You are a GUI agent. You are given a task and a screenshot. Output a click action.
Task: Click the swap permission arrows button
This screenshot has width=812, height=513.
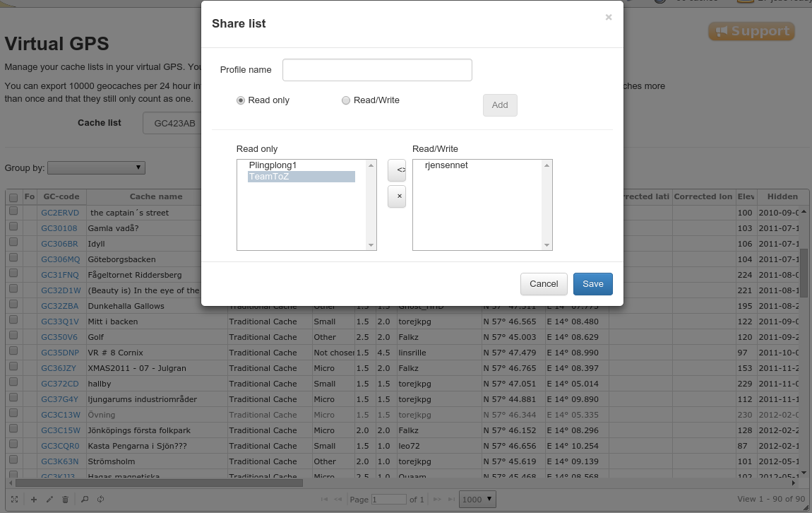point(397,170)
